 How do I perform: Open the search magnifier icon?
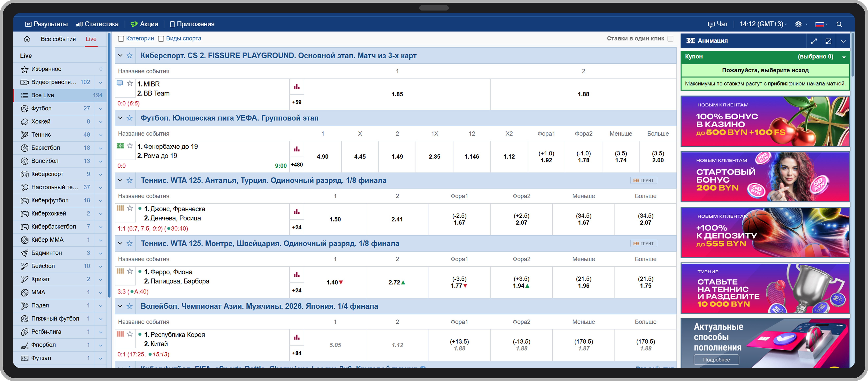(839, 24)
